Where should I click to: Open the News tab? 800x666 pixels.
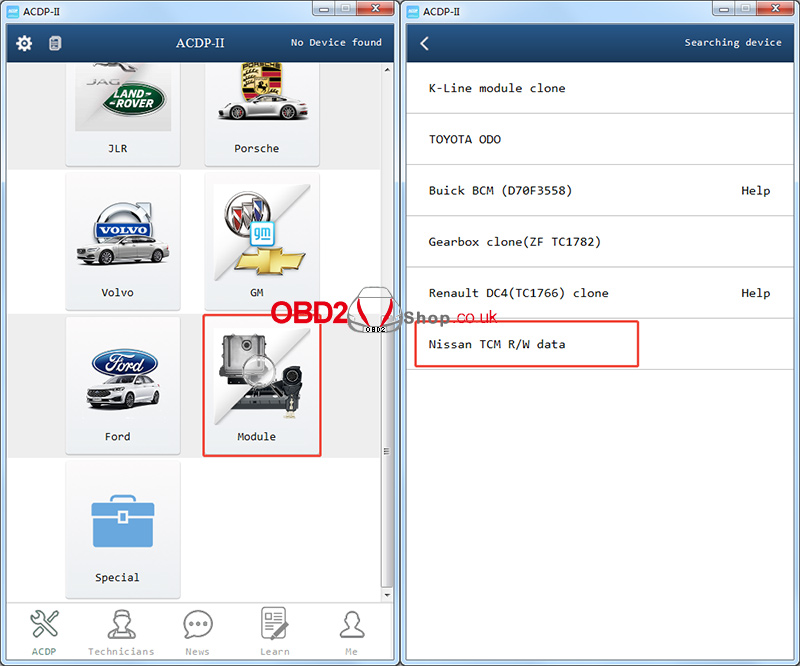(197, 633)
